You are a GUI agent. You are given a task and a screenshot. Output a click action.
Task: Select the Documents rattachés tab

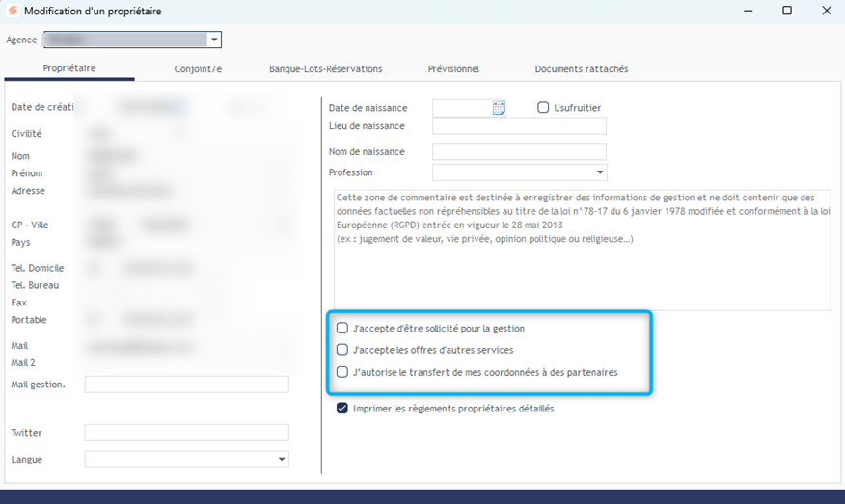(x=581, y=69)
